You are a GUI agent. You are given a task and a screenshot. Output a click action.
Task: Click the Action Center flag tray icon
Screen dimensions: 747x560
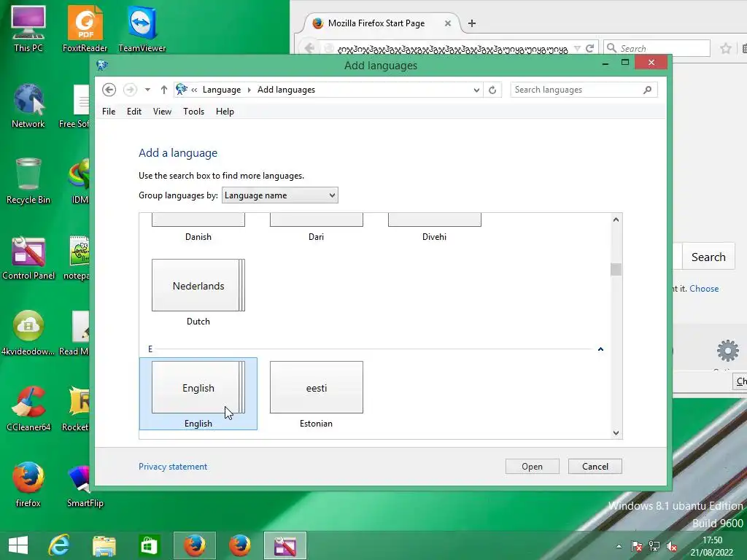636,546
